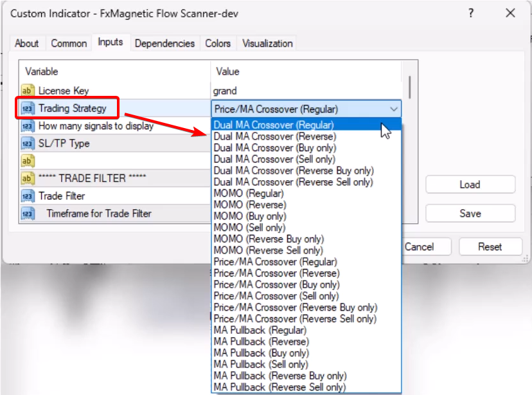
Task: Click the SL/TP Type row icon
Action: click(x=28, y=143)
